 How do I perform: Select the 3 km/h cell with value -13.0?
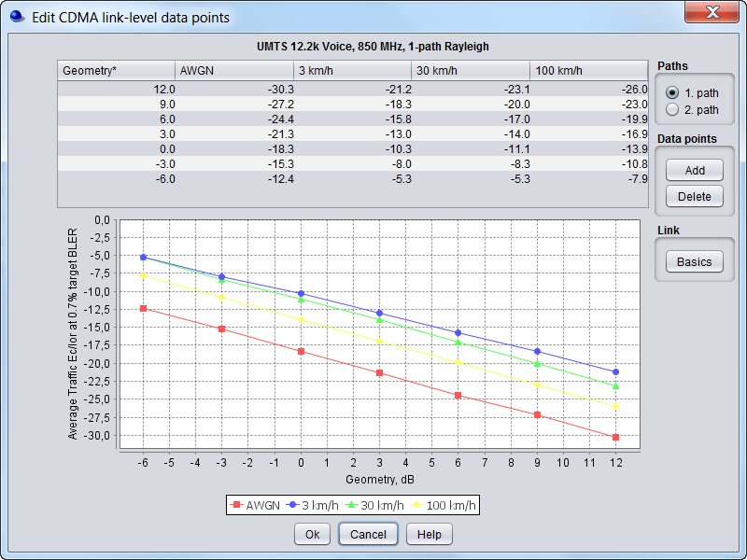pyautogui.click(x=353, y=134)
